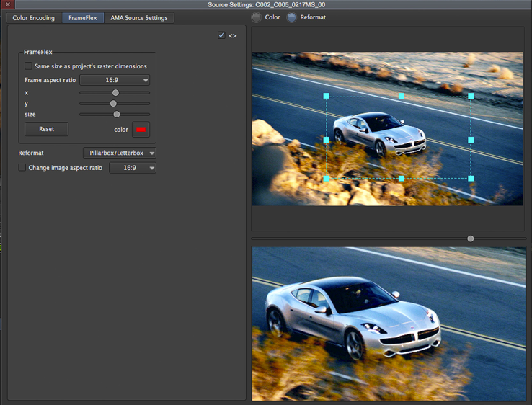The height and width of the screenshot is (405, 532).
Task: Select the FrameFlex tab
Action: tap(83, 18)
